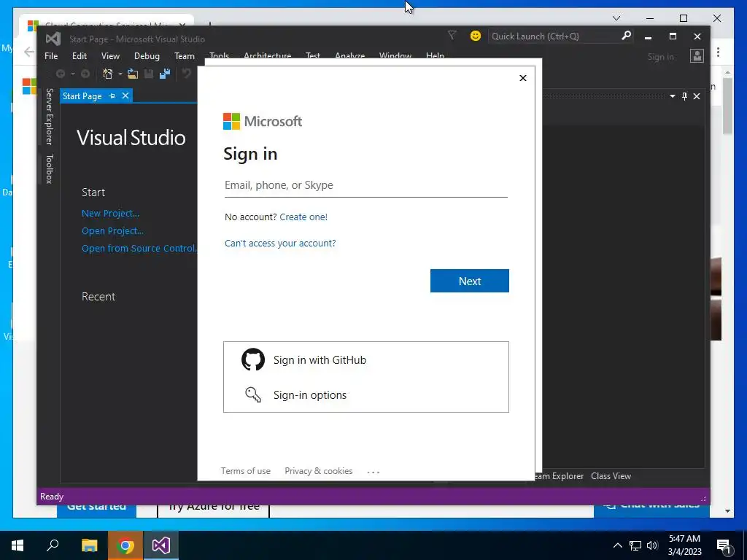This screenshot has height=560, width=747.
Task: Click the account avatar icon in Visual Studio
Action: coord(697,55)
